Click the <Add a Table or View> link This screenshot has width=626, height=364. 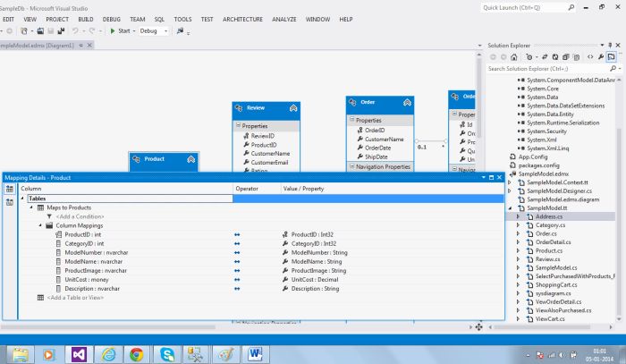tap(75, 297)
